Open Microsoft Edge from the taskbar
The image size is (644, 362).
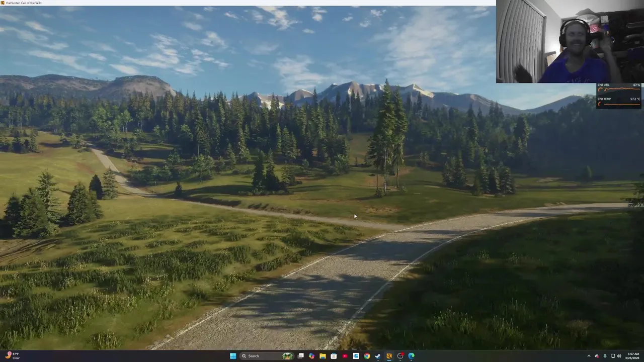(x=411, y=356)
